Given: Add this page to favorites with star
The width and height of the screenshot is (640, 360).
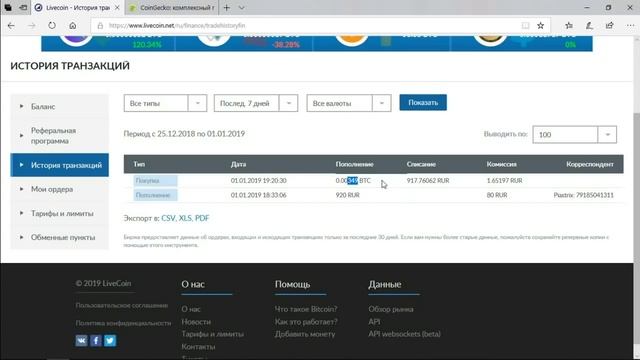Looking at the screenshot, I should (540, 26).
